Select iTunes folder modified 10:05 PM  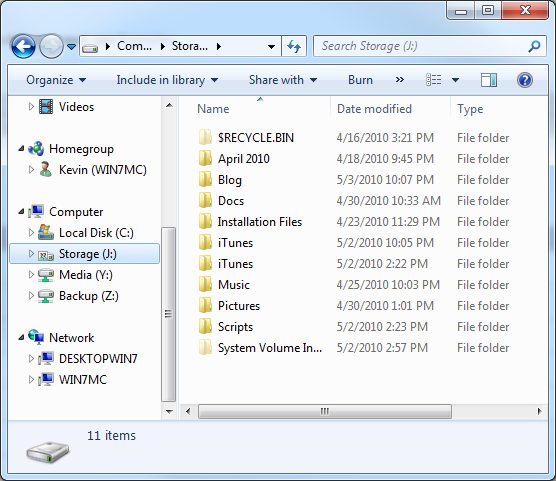tap(235, 243)
